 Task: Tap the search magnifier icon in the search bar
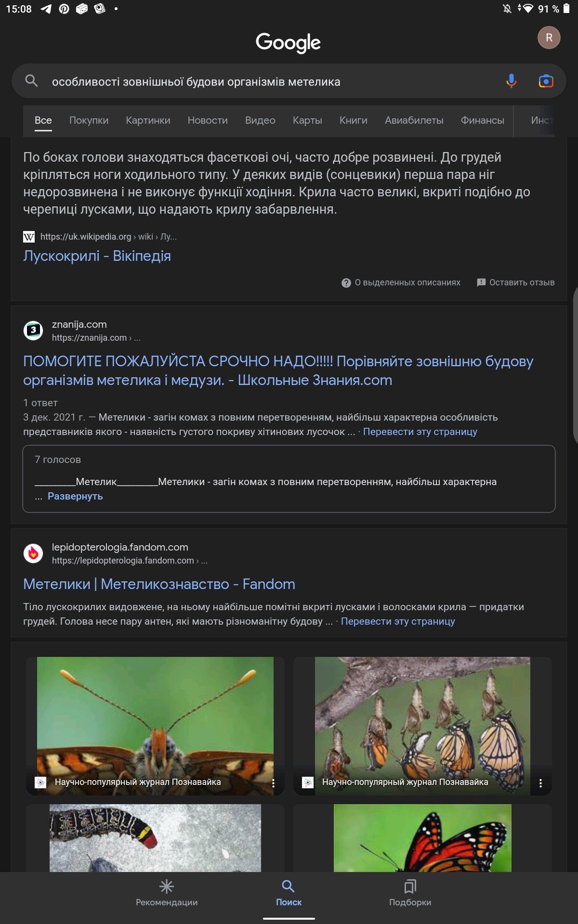click(x=31, y=81)
